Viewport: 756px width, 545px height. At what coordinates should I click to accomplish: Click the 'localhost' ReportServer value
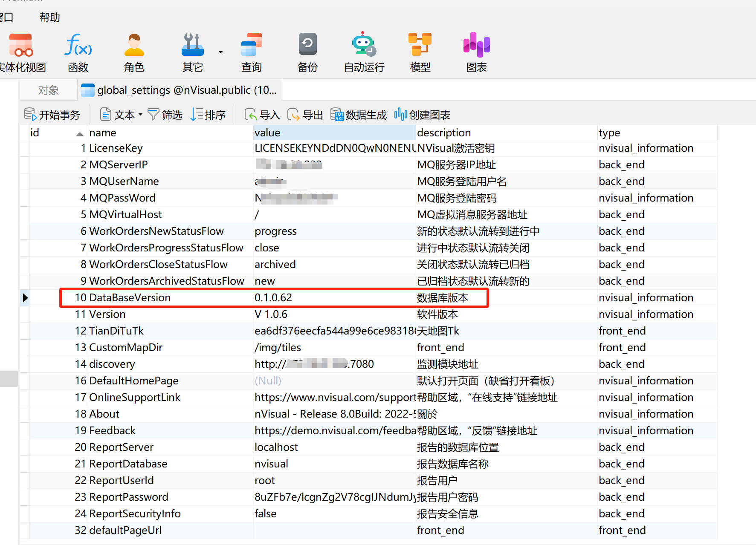tap(335, 447)
